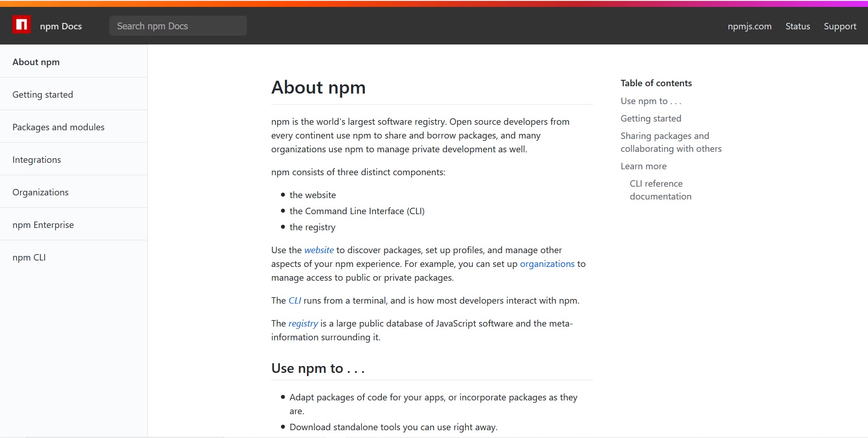Image resolution: width=868 pixels, height=438 pixels.
Task: Follow the organizations link in paragraph
Action: click(x=547, y=264)
